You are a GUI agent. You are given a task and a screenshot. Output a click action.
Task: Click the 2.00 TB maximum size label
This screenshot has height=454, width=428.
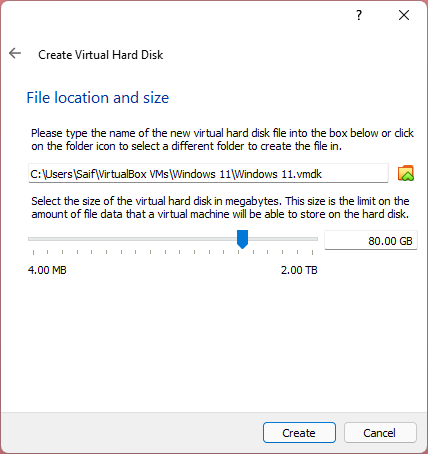299,270
